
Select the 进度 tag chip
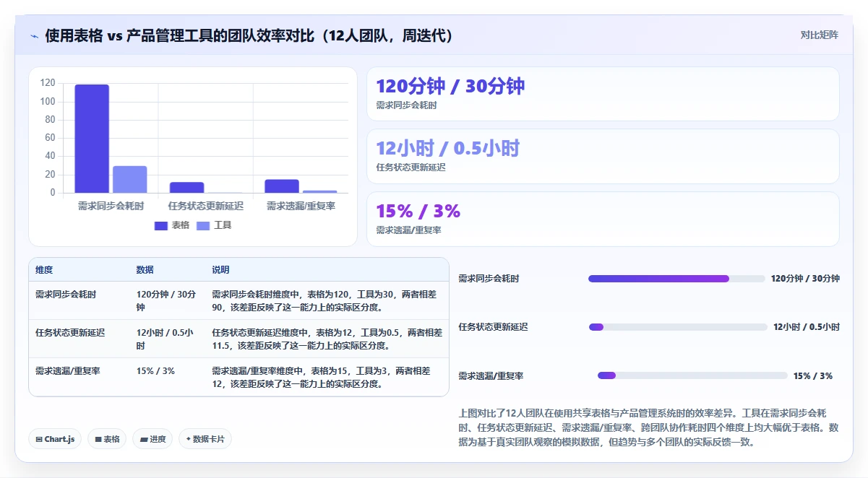click(152, 439)
